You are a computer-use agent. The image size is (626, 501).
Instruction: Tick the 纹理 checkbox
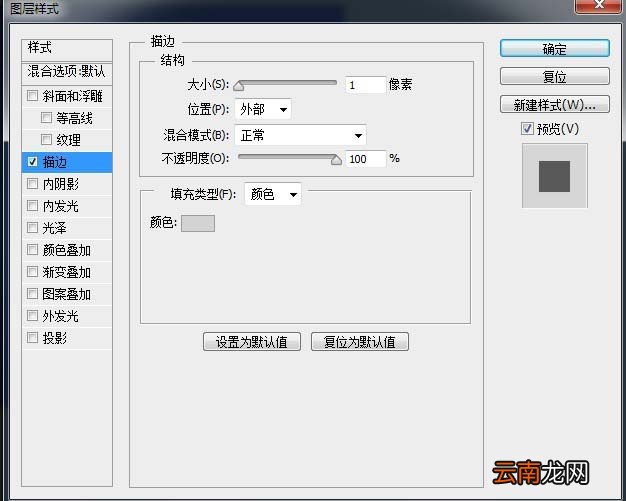point(46,140)
